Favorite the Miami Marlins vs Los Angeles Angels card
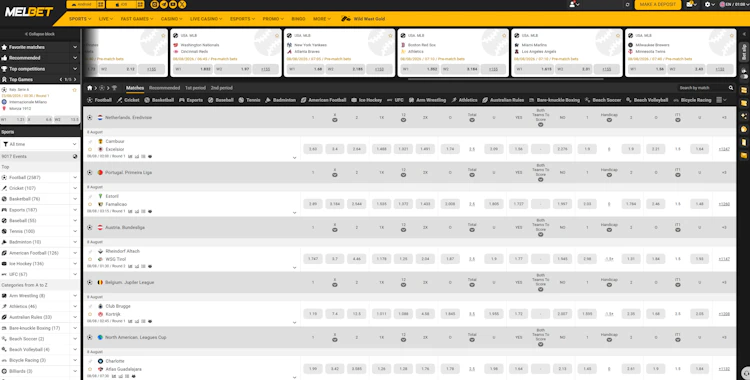The image size is (750, 380). 618,35
